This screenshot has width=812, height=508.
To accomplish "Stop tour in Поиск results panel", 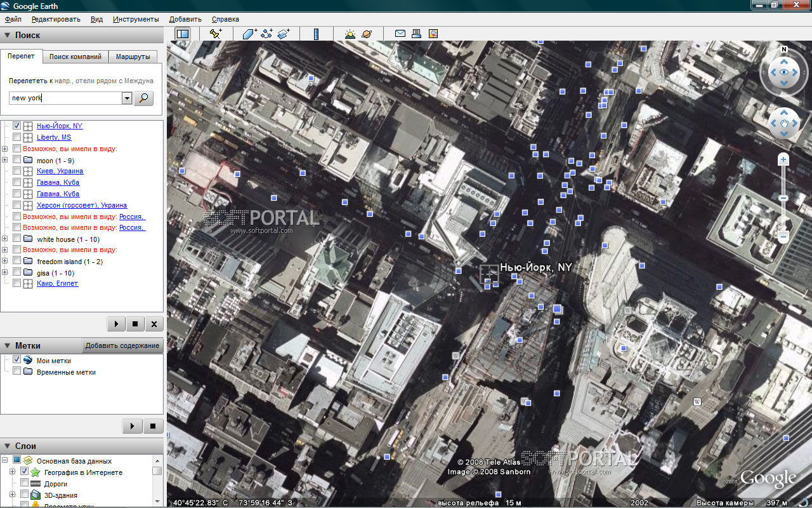I will click(135, 324).
